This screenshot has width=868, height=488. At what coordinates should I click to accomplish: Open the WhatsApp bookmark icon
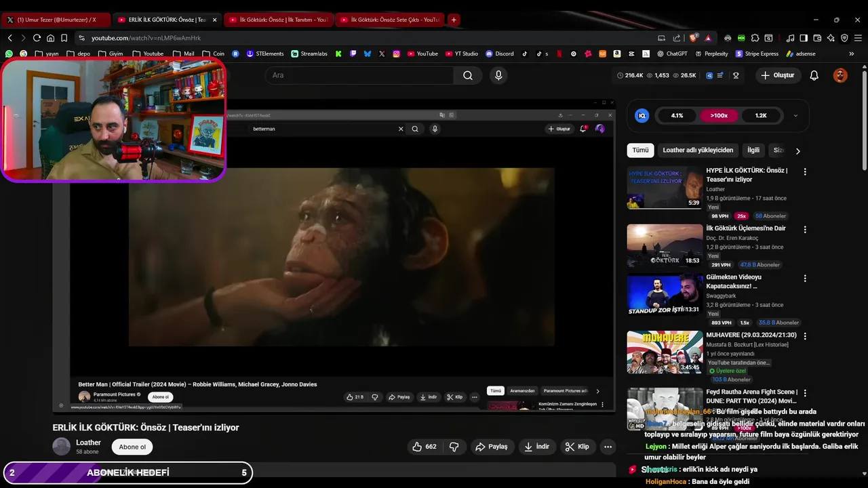(9, 54)
